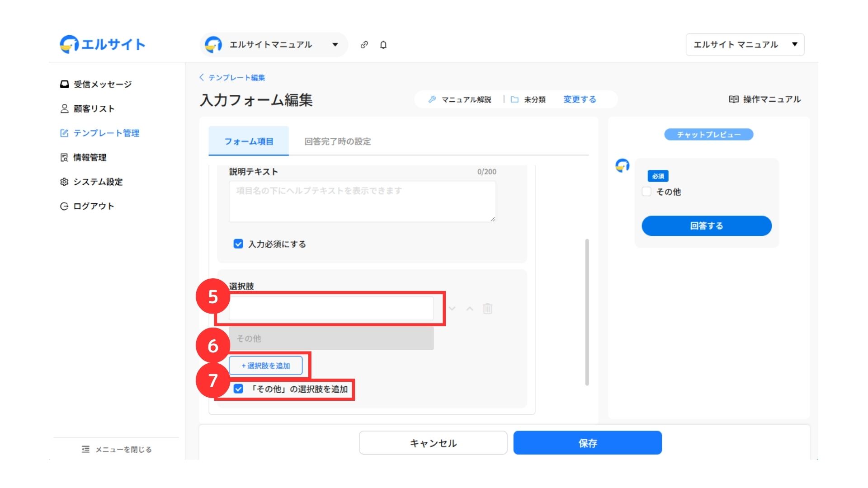Move choice down with down arrow
The height and width of the screenshot is (488, 868).
452,309
